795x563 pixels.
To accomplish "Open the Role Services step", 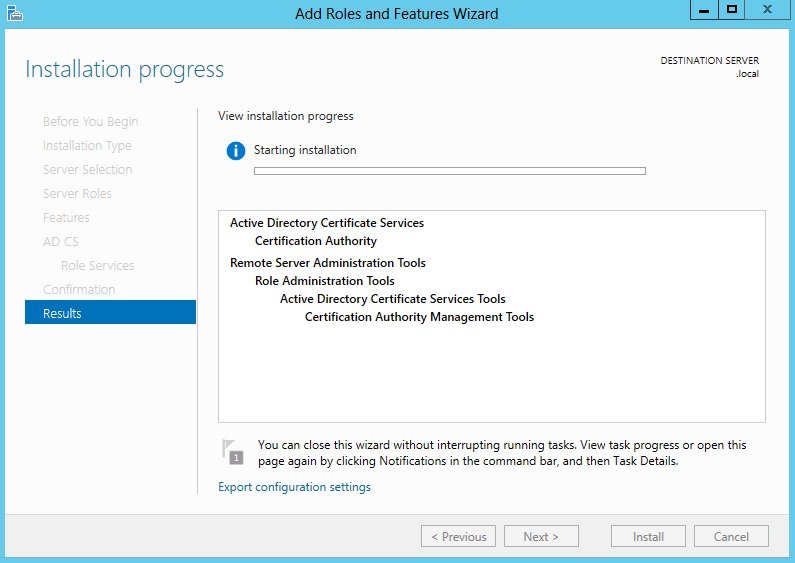I will coord(97,265).
